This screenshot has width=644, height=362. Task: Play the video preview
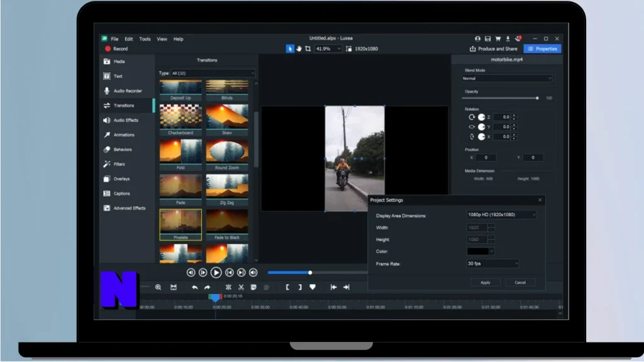click(216, 273)
